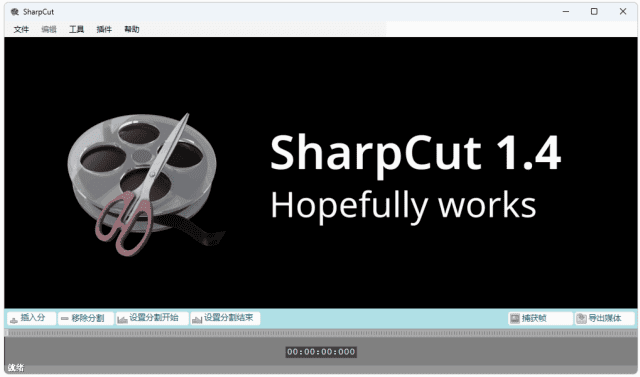The image size is (640, 377).
Task: Open the 文件 menu
Action: pos(21,29)
